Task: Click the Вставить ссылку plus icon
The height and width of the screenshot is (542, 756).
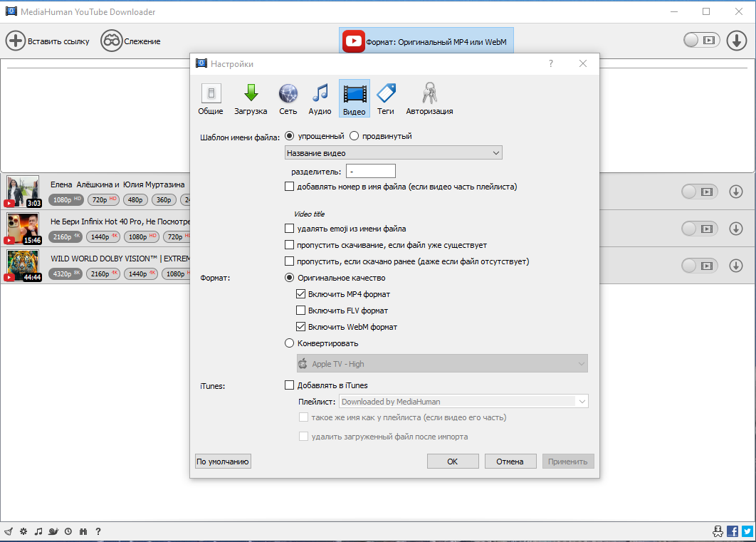Action: pos(16,41)
